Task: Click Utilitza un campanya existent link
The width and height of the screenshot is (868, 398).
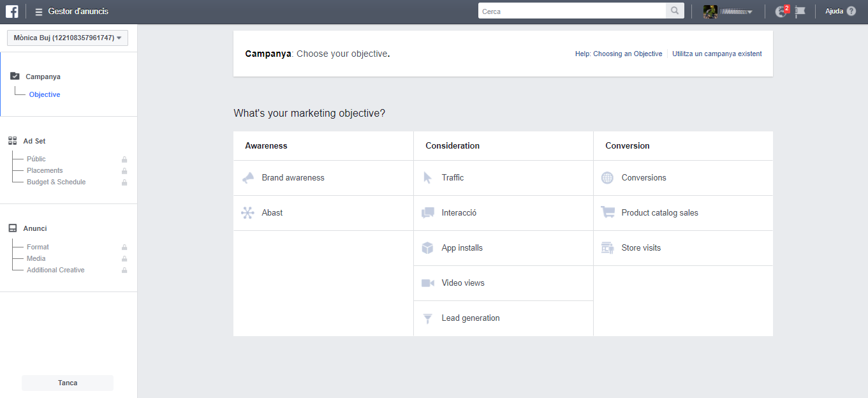Action: (x=717, y=54)
